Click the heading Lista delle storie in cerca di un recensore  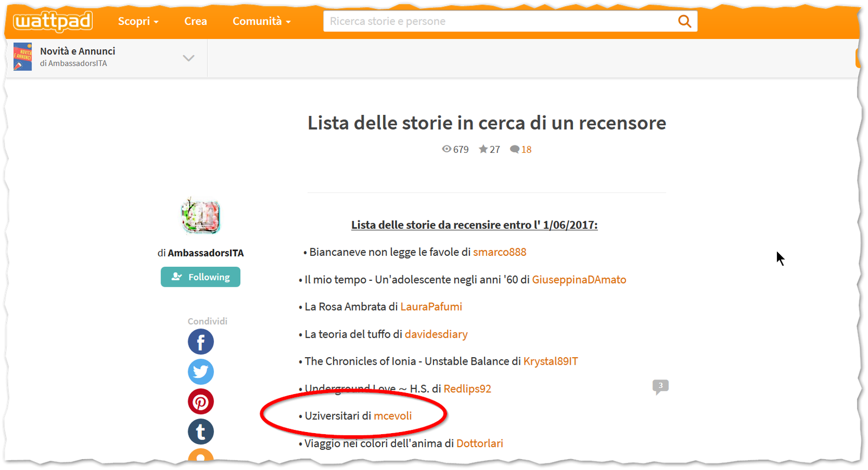487,123
